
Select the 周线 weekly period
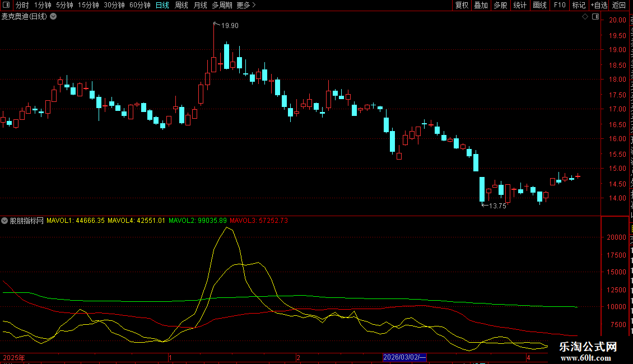pyautogui.click(x=181, y=5)
